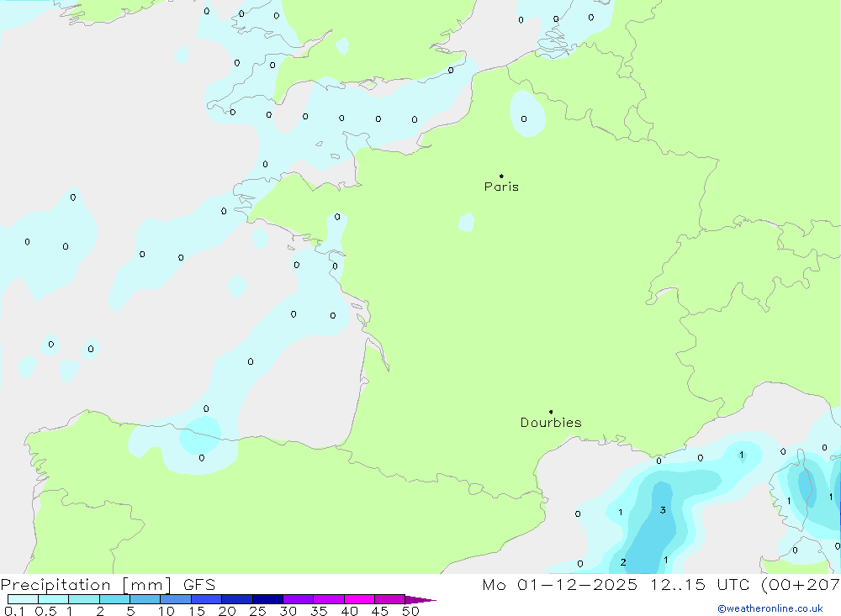
Task: Click the 'GFS' model label
Action: click(x=199, y=585)
